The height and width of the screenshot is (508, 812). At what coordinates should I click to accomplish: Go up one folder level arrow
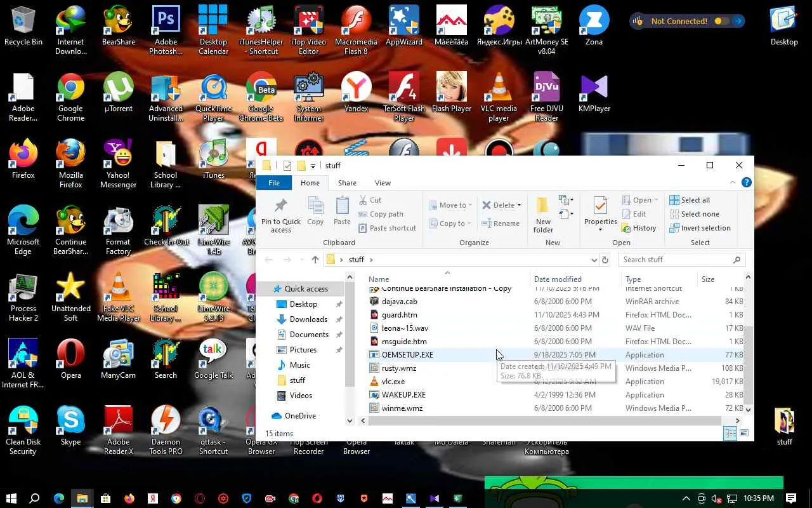click(x=315, y=260)
